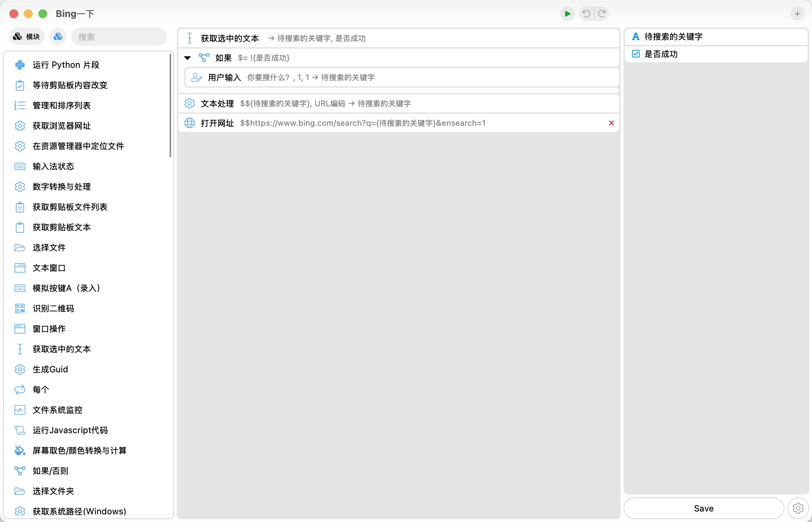Click the undo arrow in the title bar
The image size is (812, 522).
coord(586,14)
